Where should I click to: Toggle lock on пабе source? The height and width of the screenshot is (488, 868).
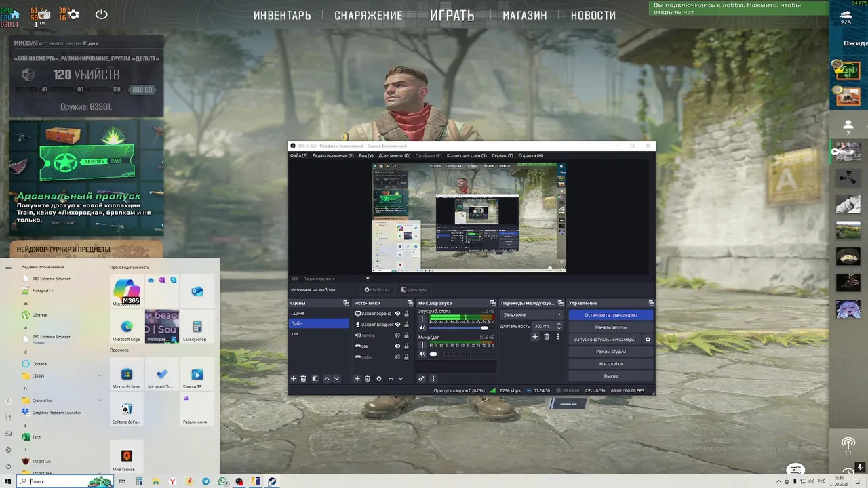(x=407, y=357)
